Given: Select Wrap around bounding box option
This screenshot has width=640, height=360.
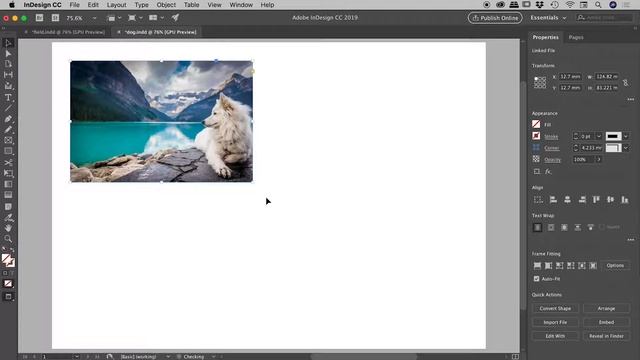Looking at the screenshot, I should point(551,227).
